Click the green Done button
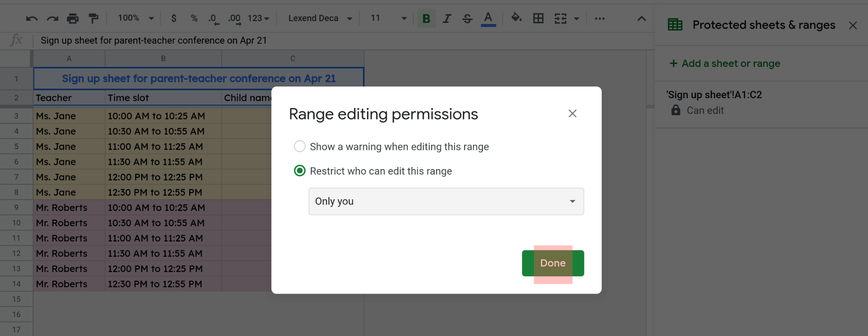 tap(553, 263)
